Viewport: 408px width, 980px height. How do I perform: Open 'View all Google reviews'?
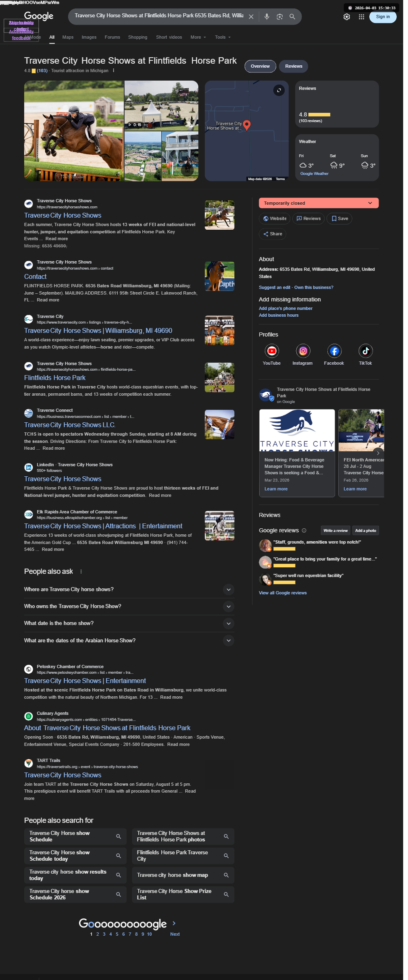tap(283, 593)
